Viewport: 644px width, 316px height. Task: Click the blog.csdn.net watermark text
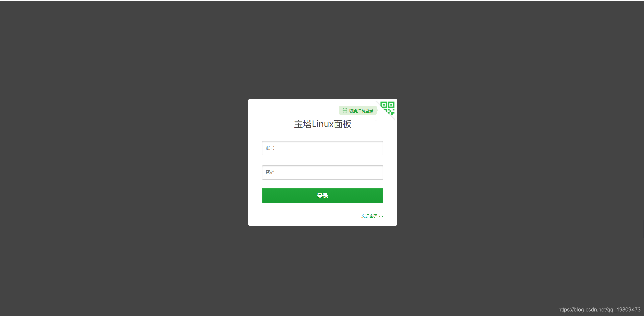coord(599,310)
